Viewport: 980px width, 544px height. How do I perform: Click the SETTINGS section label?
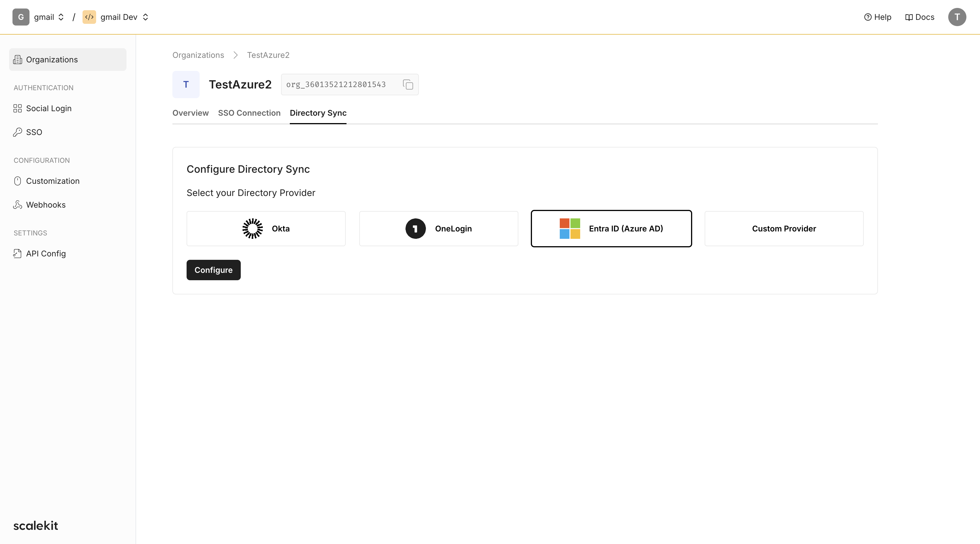(x=30, y=233)
